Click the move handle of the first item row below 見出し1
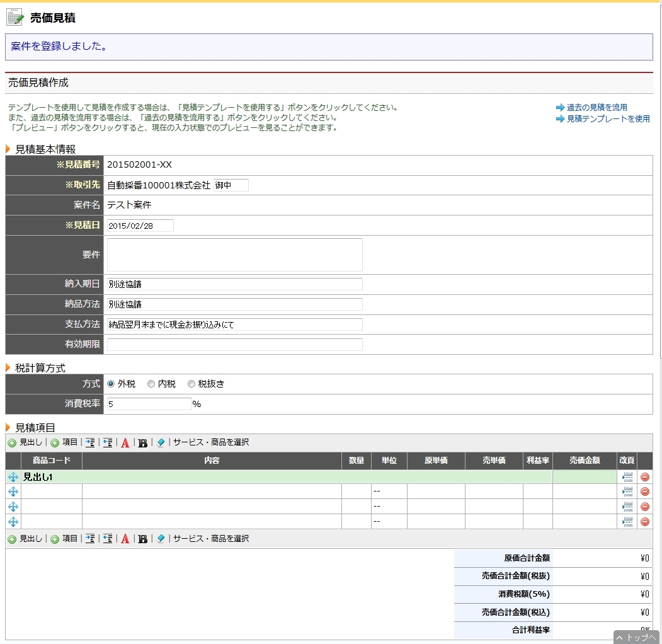Viewport: 662px width, 644px height. tap(13, 492)
